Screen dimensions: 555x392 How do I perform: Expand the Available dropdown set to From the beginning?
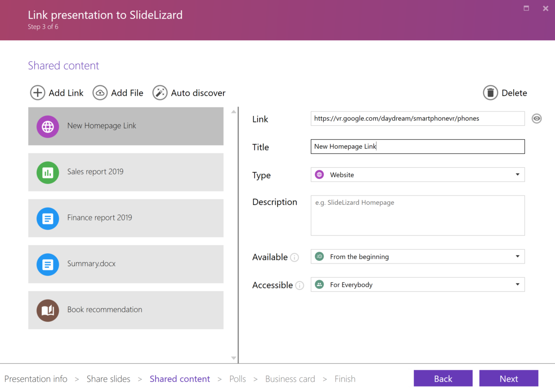pos(518,256)
